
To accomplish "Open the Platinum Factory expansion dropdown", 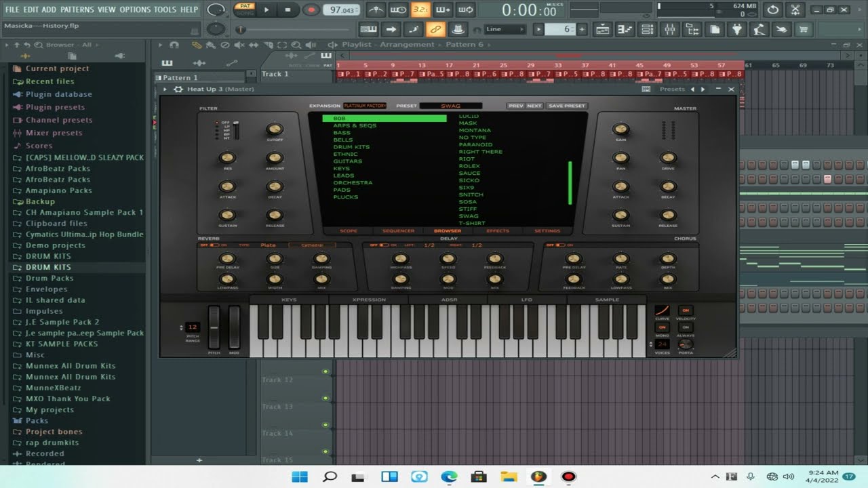I will (x=365, y=106).
